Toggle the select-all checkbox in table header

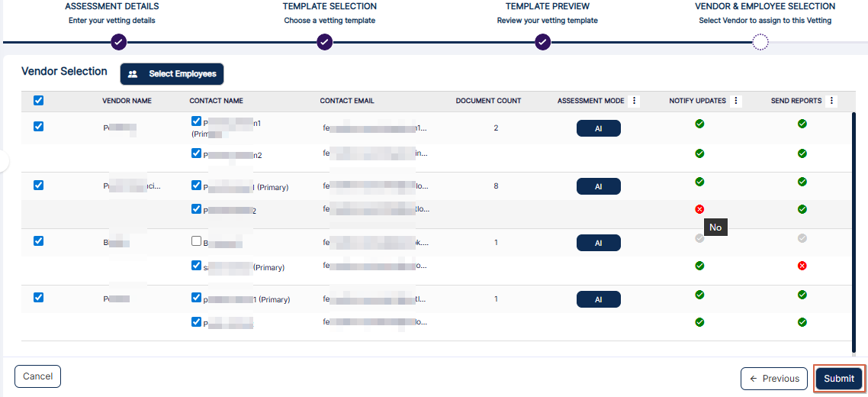pyautogui.click(x=39, y=100)
